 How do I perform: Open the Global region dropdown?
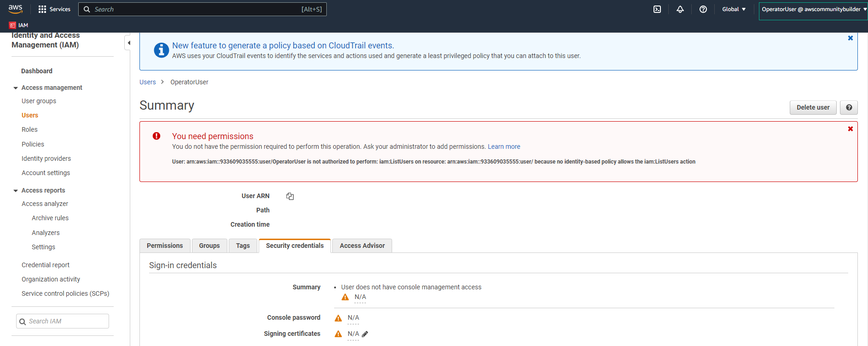pos(734,9)
